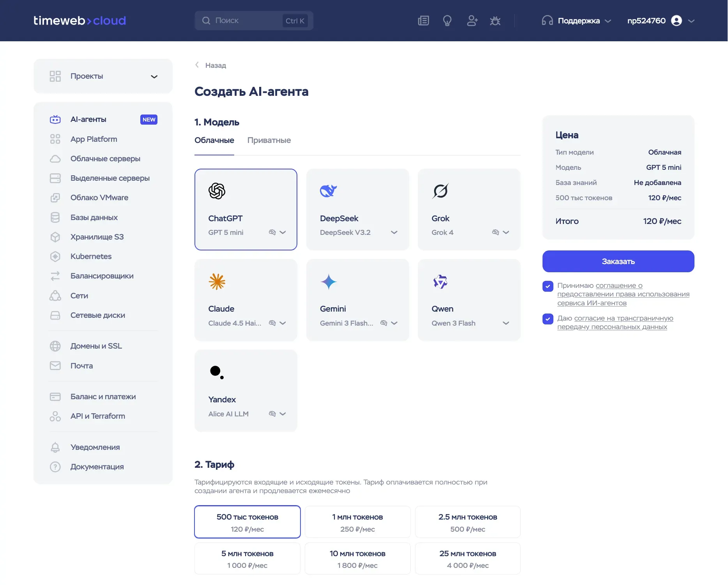Focus the Поиск search field

click(x=246, y=21)
